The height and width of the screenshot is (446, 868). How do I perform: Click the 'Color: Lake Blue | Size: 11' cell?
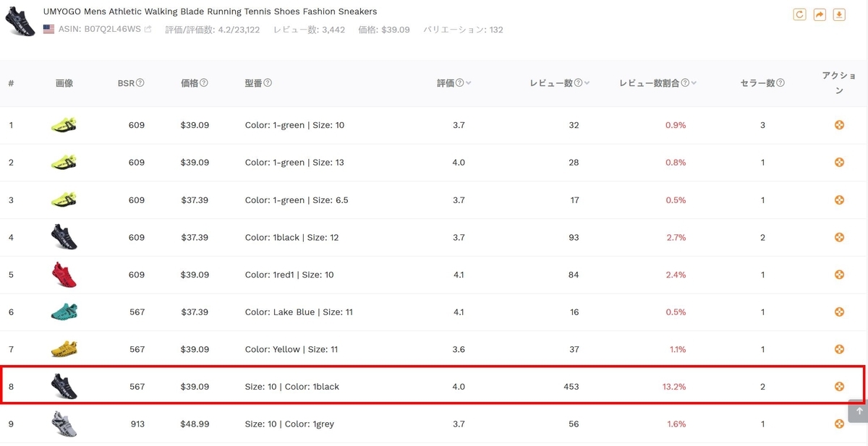[299, 312]
